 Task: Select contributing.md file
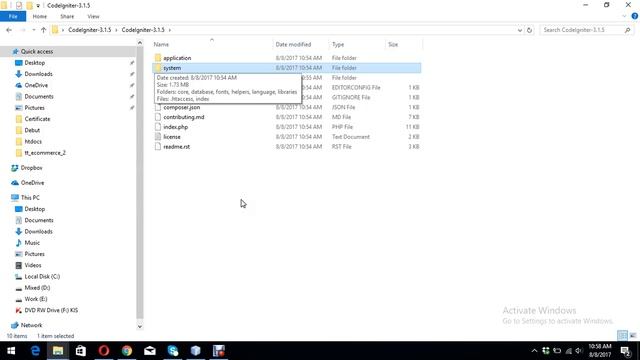(x=184, y=117)
